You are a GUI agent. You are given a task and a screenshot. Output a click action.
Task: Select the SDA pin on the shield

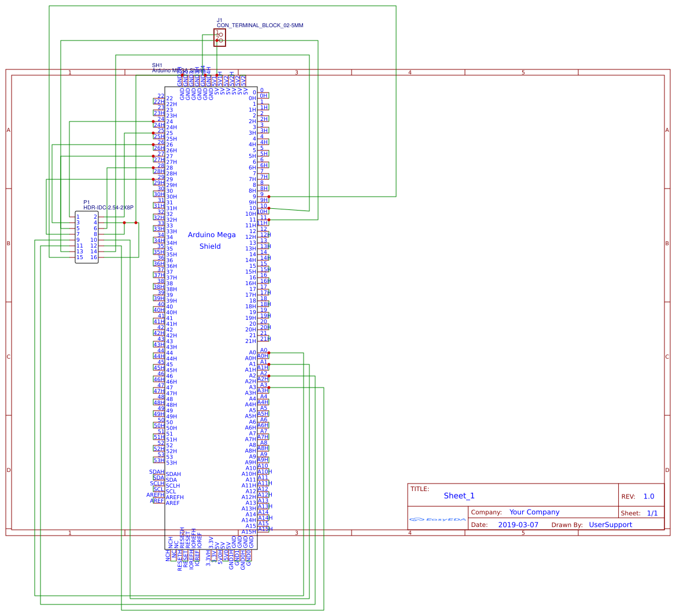point(158,478)
